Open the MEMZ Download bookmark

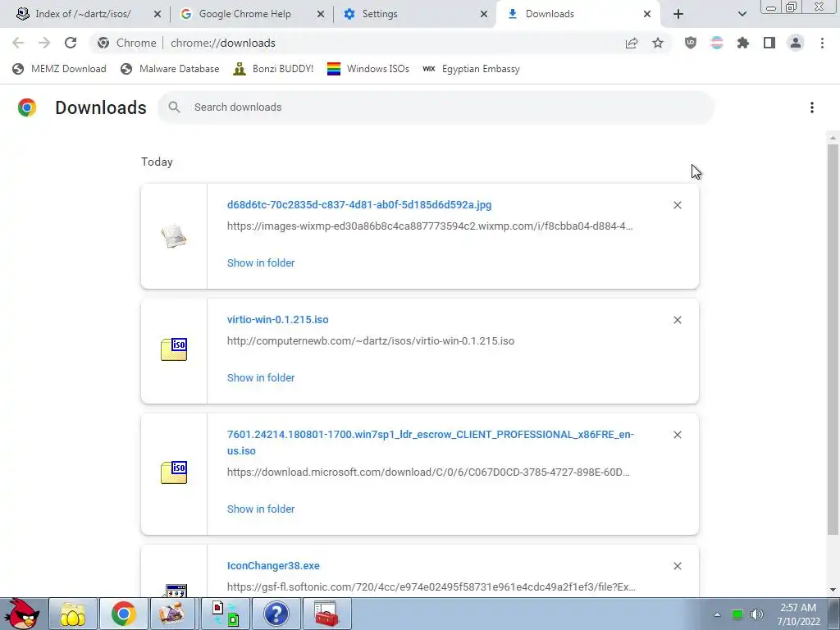[x=59, y=69]
